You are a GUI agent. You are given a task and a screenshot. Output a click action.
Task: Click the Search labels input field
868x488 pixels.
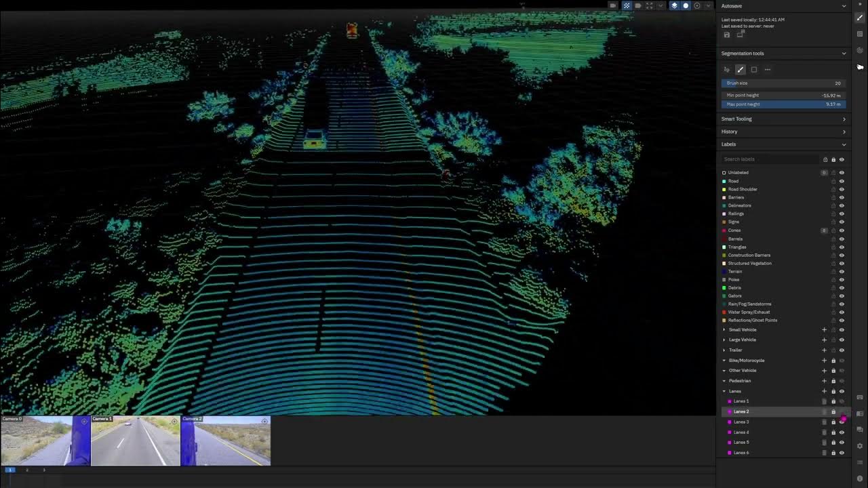[x=770, y=159]
